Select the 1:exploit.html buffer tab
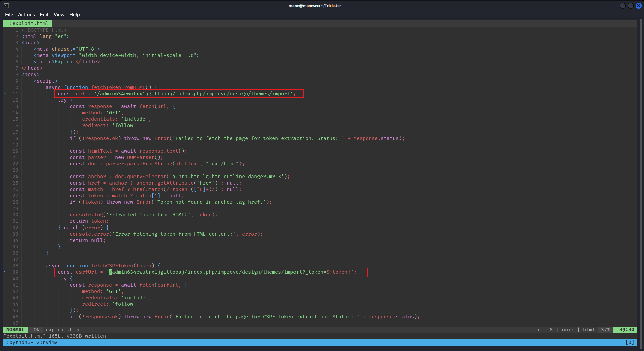Screen dimensions: 644x351 28,23
